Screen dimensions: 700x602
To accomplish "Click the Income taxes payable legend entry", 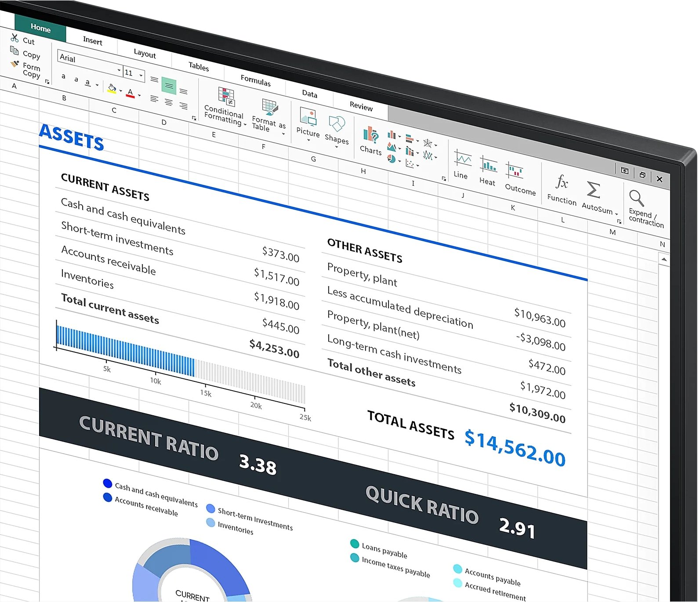I will point(391,565).
